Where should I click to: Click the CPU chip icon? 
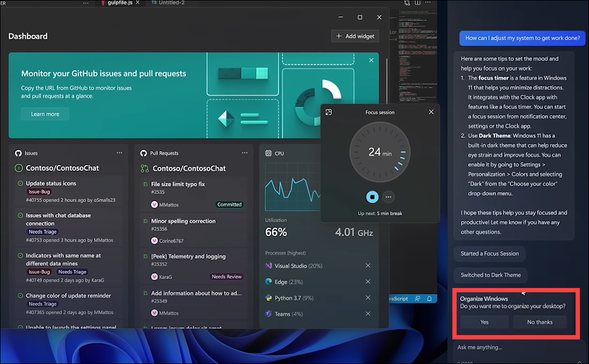(268, 153)
